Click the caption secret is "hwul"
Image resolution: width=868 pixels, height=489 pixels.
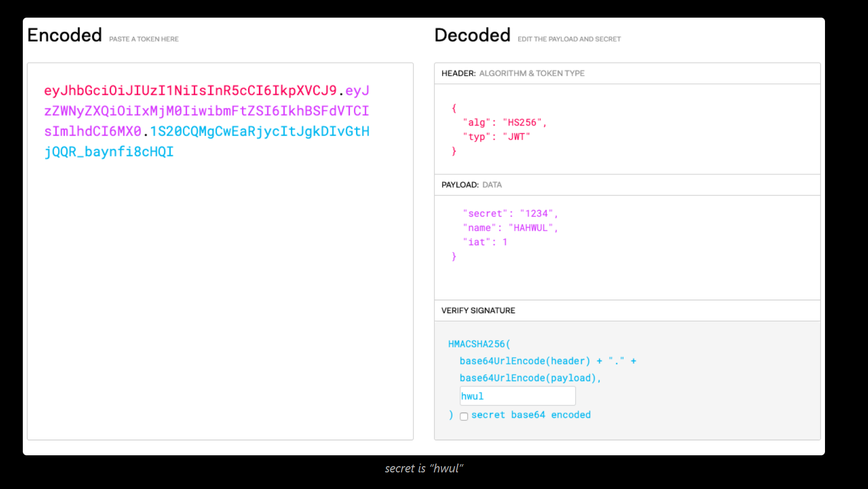coord(424,469)
